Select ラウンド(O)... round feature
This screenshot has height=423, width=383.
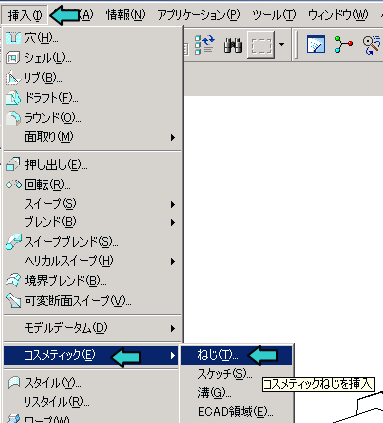coord(93,118)
